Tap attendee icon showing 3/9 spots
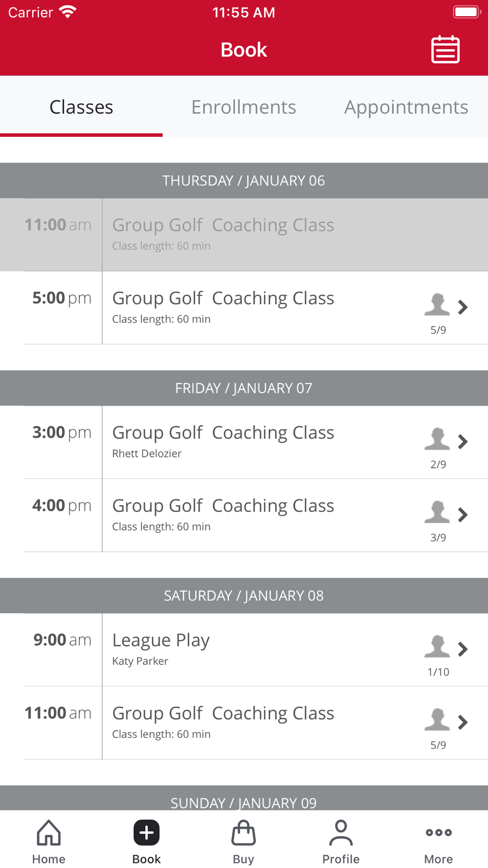The height and width of the screenshot is (868, 488). (437, 512)
